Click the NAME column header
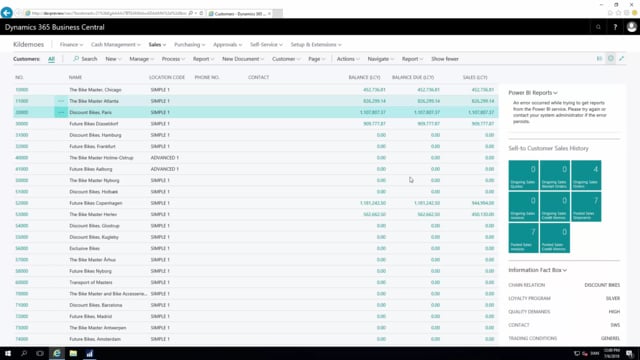640x360 pixels. [x=76, y=77]
